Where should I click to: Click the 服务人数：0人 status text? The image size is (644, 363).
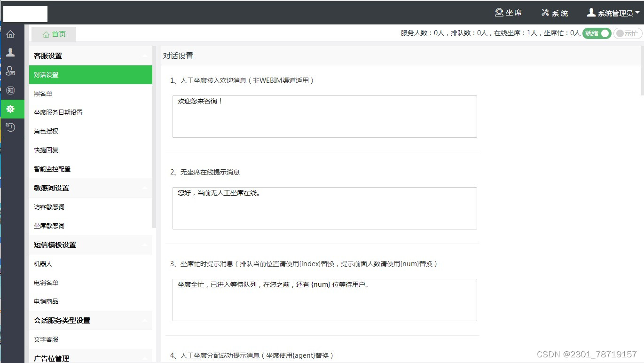(423, 33)
